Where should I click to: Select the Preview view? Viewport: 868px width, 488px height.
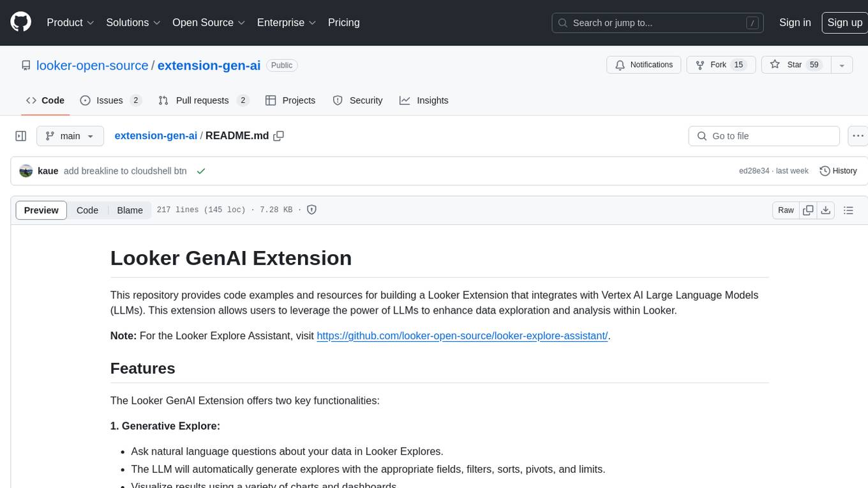[x=41, y=210]
